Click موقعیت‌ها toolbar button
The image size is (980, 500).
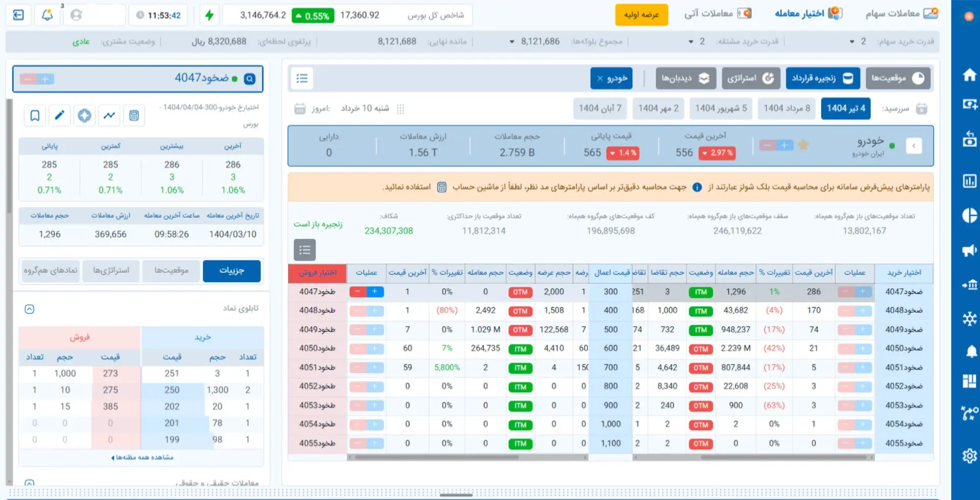pos(897,78)
